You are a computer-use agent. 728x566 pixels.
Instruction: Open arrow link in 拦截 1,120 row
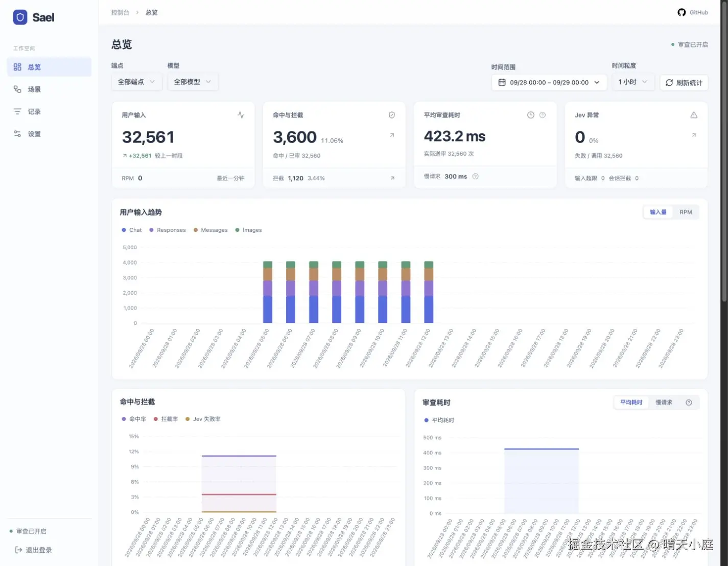tap(392, 178)
